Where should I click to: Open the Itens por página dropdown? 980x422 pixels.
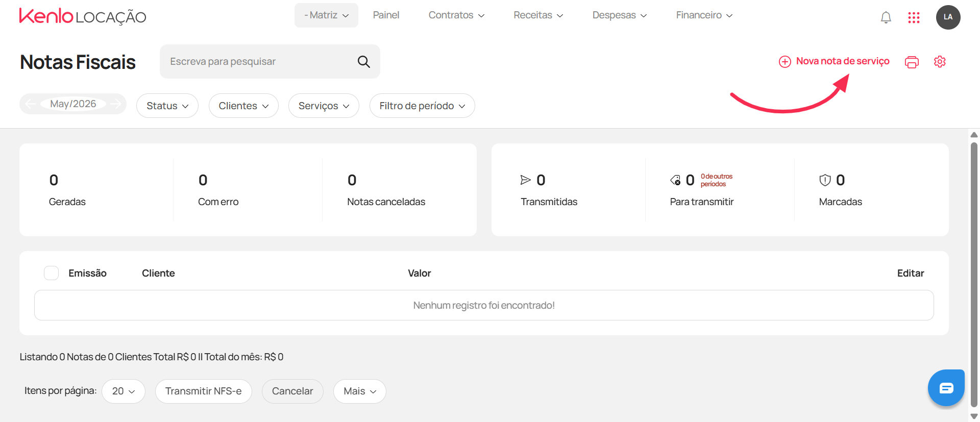124,391
